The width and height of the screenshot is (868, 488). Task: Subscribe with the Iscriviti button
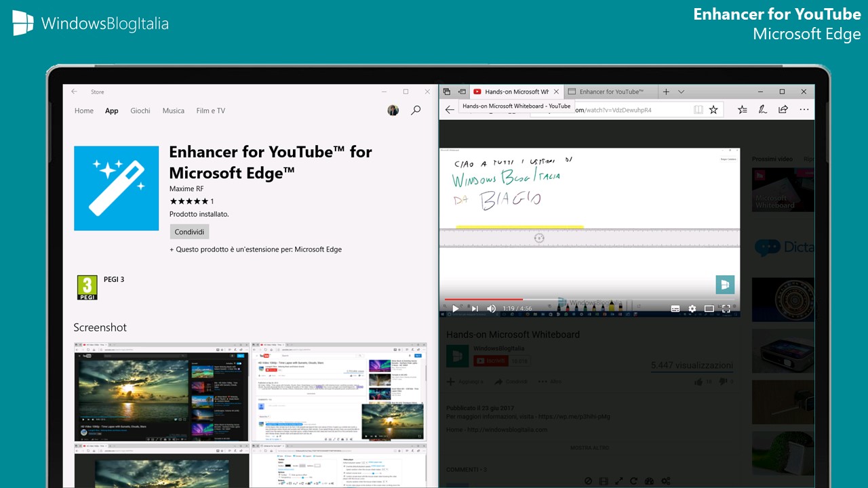491,361
